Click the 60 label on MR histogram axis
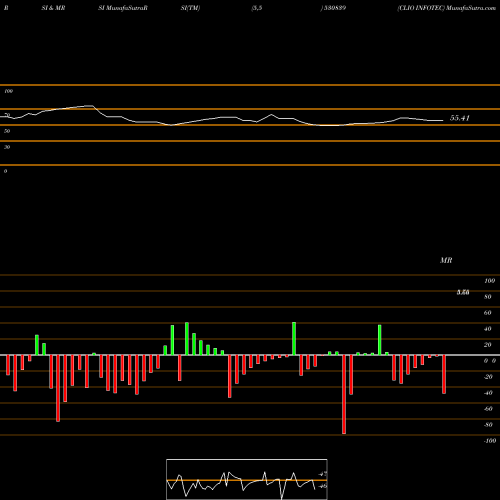 click(488, 313)
